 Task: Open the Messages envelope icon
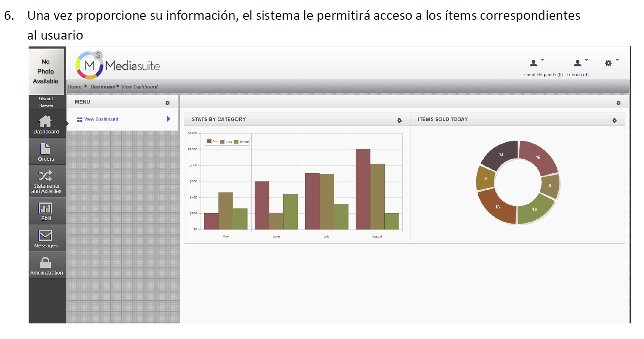[45, 235]
